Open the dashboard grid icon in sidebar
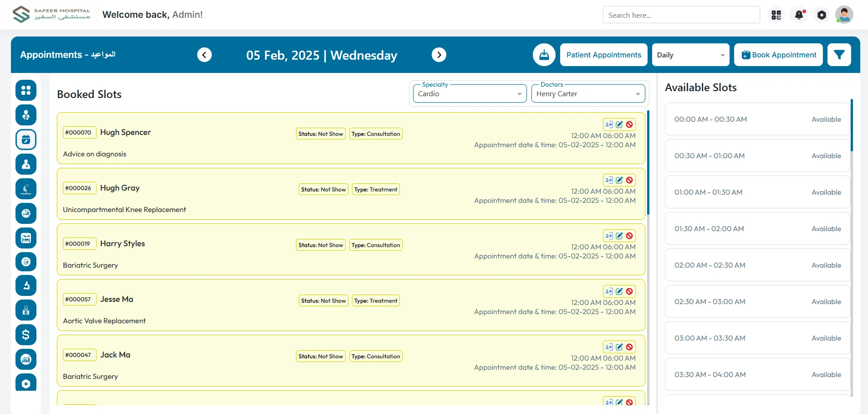This screenshot has height=414, width=868. (26, 90)
